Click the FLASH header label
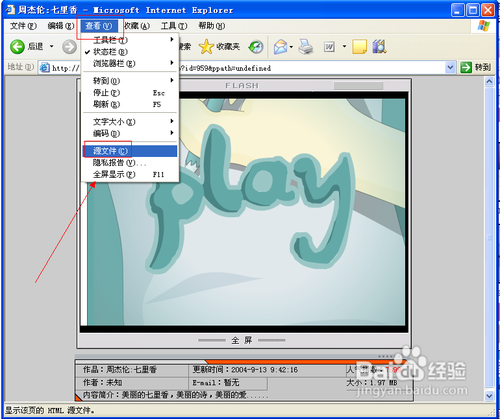500x419 pixels. coord(242,86)
